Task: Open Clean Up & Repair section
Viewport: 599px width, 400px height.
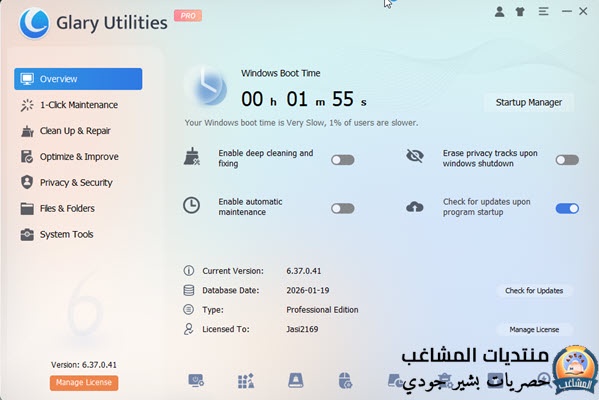Action: 78,131
